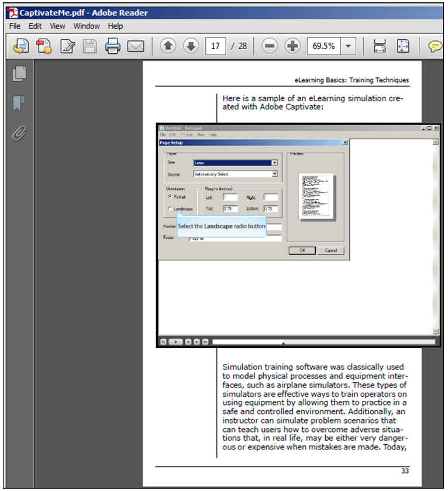
Task: Go to previous page with up arrow
Action: [x=168, y=46]
